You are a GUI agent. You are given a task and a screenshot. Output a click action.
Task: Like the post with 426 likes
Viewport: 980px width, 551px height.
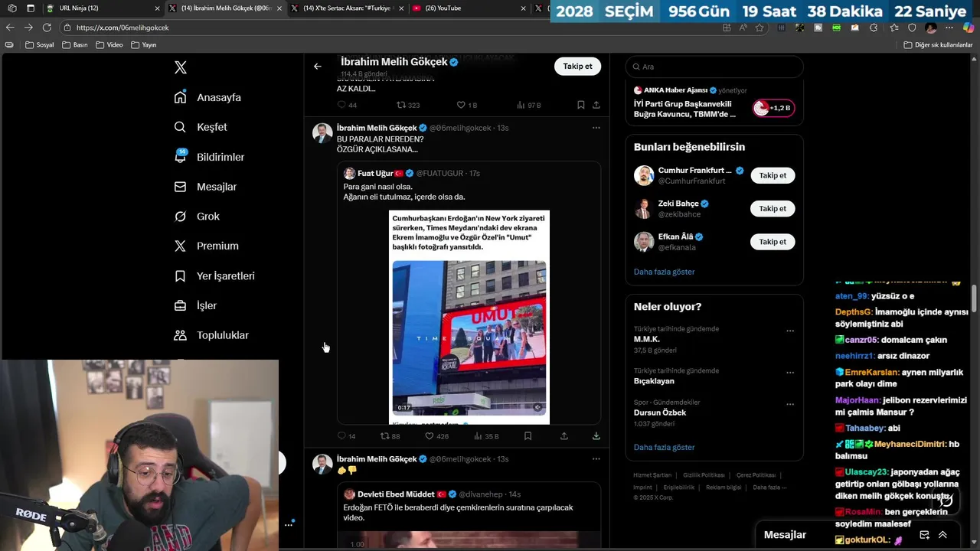point(437,436)
